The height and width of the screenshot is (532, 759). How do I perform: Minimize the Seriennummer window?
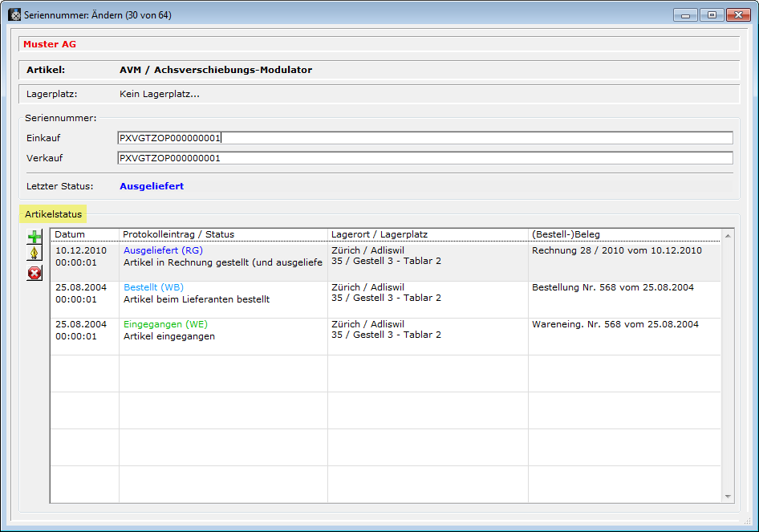(x=685, y=14)
